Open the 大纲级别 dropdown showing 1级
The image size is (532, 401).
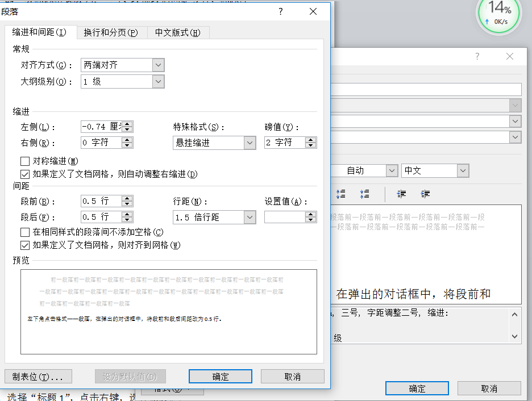point(157,81)
